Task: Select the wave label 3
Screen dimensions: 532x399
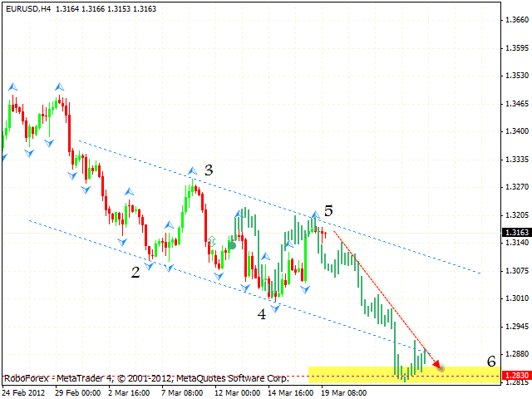Action: coord(209,170)
